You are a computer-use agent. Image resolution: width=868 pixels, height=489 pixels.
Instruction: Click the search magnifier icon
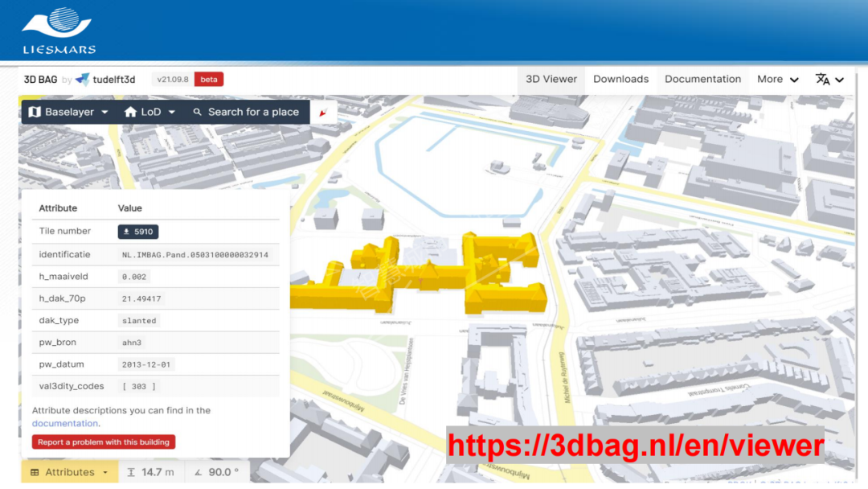click(197, 112)
